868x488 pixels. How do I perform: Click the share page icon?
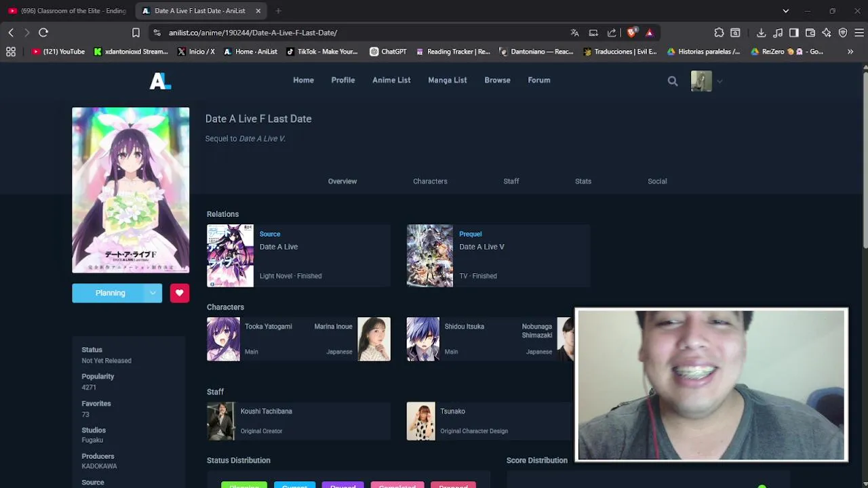[612, 33]
